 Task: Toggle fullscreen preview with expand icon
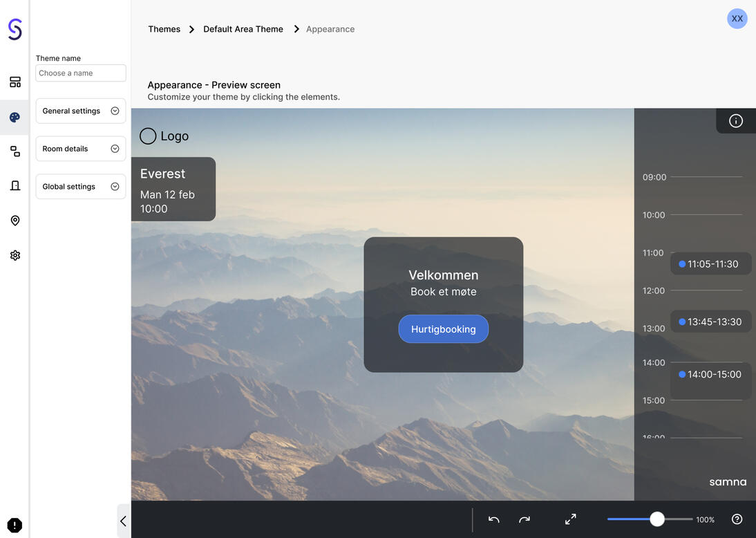(x=571, y=519)
